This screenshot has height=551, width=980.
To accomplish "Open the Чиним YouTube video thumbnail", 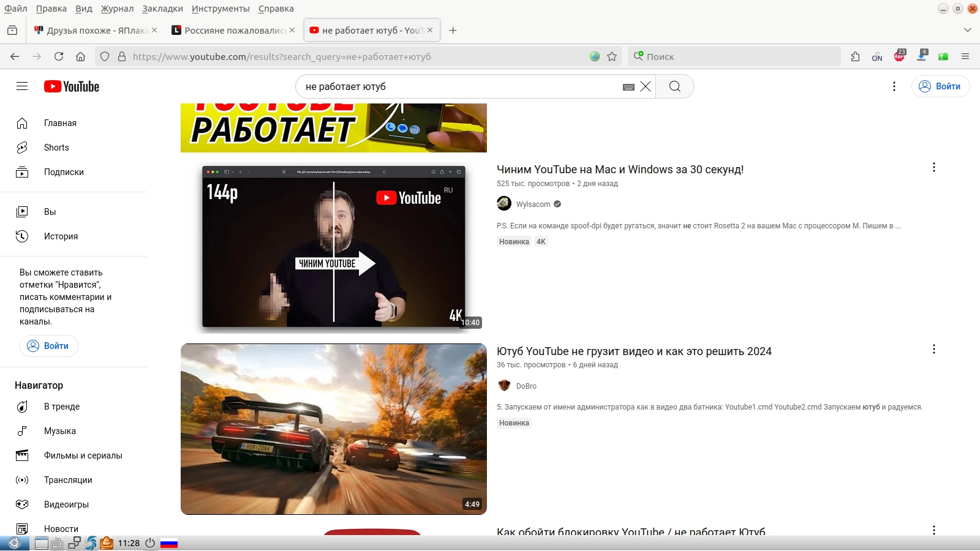I will coord(334,247).
